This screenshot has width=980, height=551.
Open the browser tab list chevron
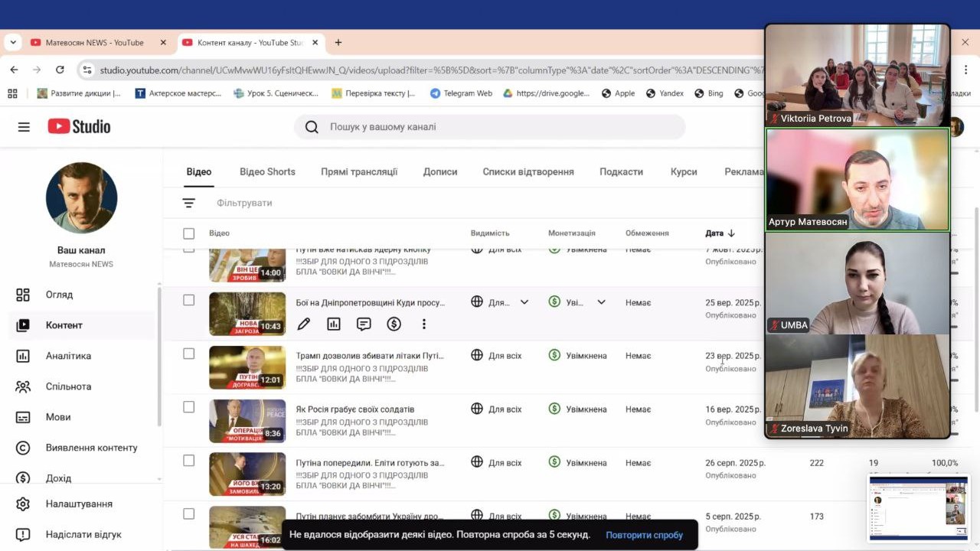(x=13, y=43)
